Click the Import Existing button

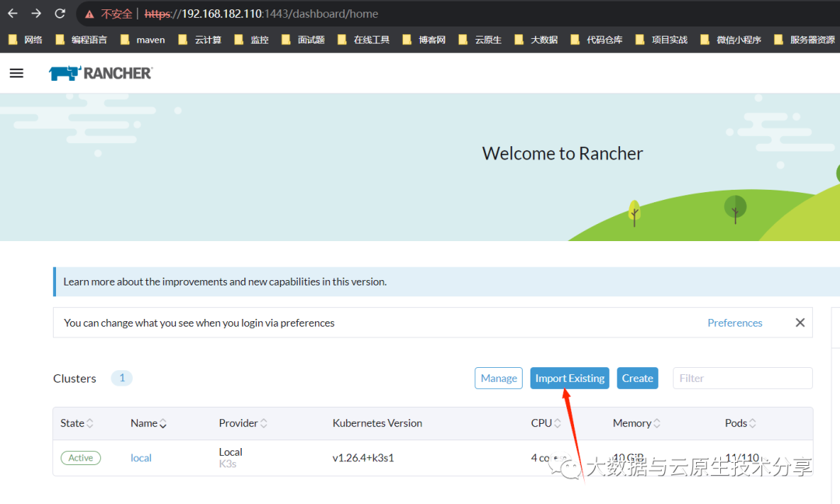click(569, 378)
